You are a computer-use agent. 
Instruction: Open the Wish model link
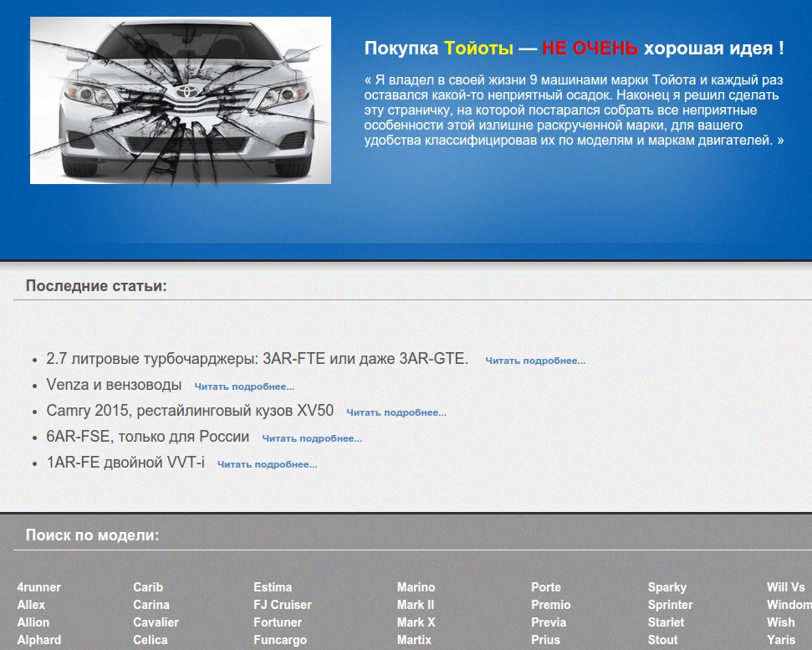(781, 622)
